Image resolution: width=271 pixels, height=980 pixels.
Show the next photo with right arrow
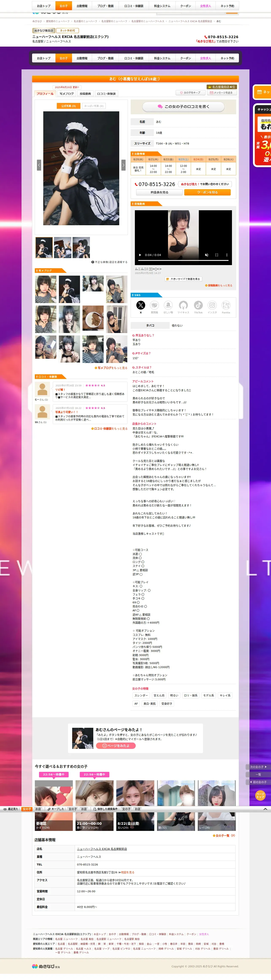click(123, 165)
